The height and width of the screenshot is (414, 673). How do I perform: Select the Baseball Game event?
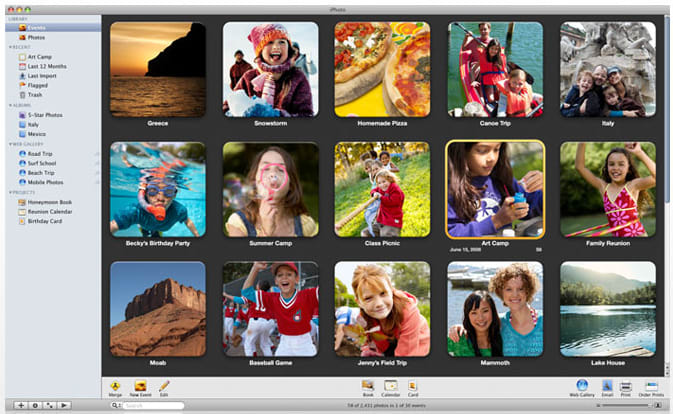270,309
